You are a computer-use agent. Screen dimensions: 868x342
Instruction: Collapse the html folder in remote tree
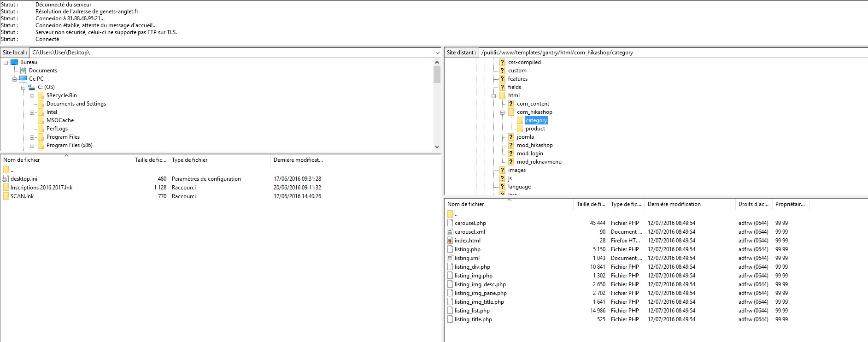494,96
